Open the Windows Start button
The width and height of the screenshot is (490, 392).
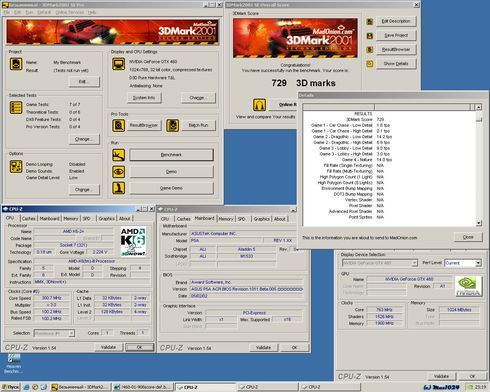pyautogui.click(x=11, y=387)
